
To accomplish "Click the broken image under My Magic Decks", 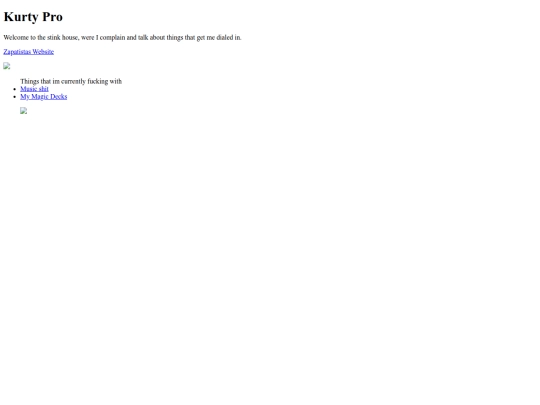I will click(23, 111).
